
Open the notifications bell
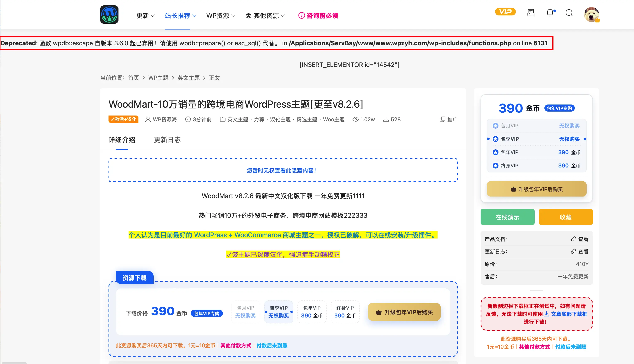coord(550,13)
